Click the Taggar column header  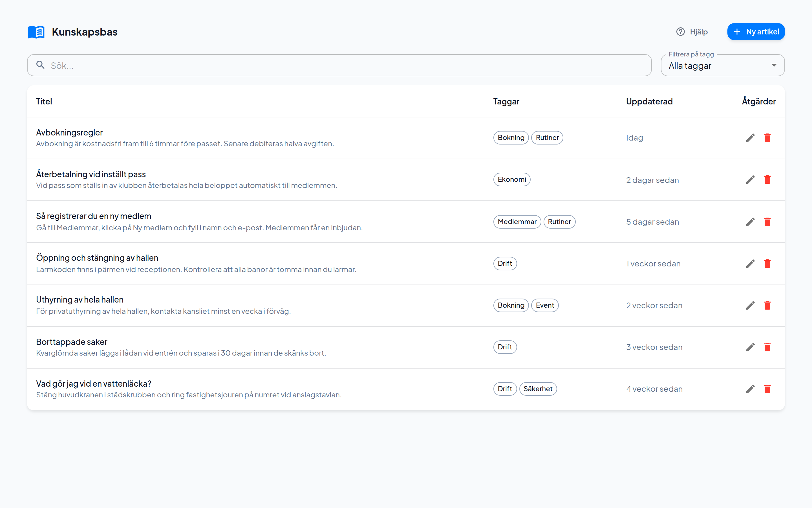506,102
